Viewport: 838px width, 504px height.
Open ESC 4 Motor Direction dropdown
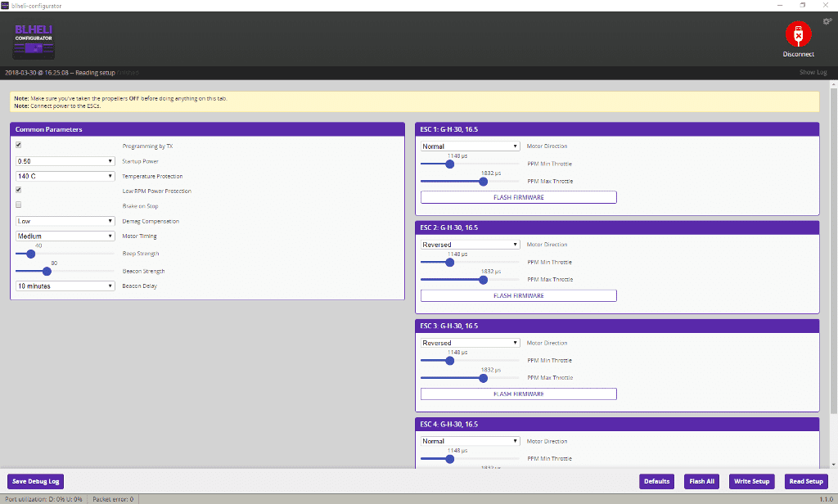tap(471, 441)
